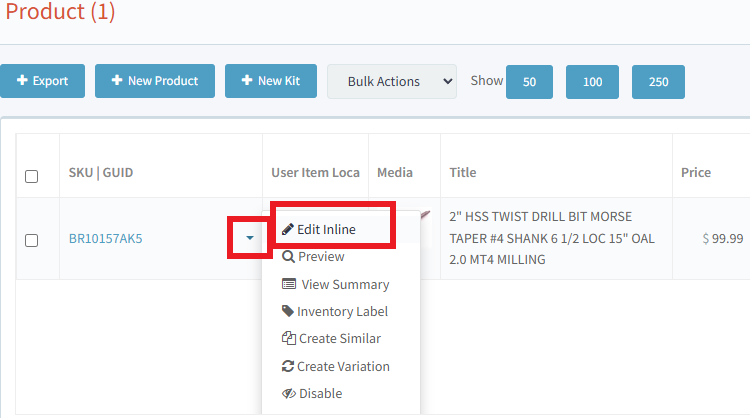This screenshot has height=418, width=750.
Task: Click the refresh icon beside Create Variation
Action: [288, 367]
